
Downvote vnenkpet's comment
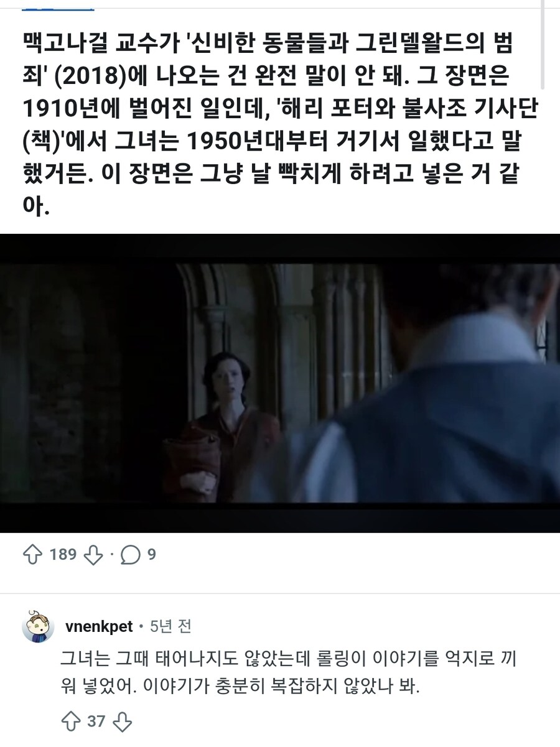pyautogui.click(x=123, y=722)
